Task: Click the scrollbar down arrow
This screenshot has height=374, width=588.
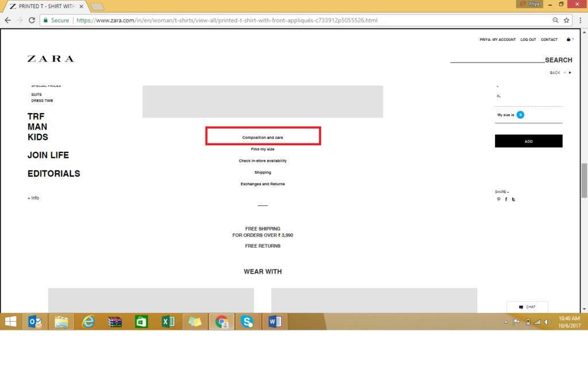Action: 584,309
